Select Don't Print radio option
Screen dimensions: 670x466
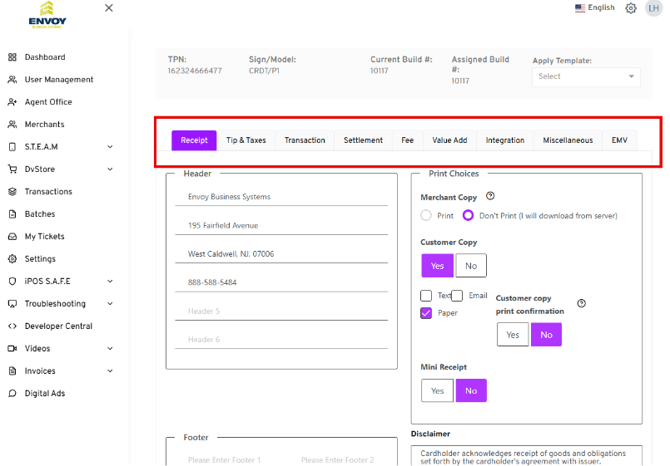(x=468, y=215)
